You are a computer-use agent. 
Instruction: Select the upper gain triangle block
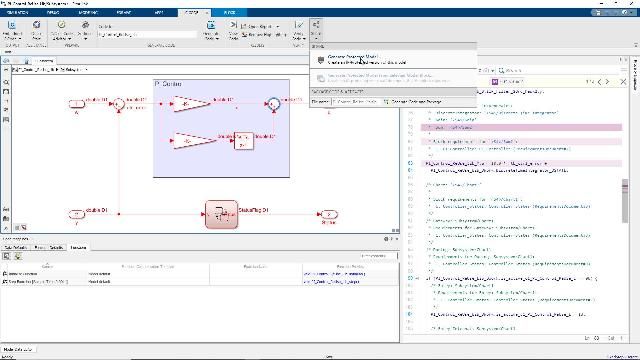pyautogui.click(x=190, y=104)
